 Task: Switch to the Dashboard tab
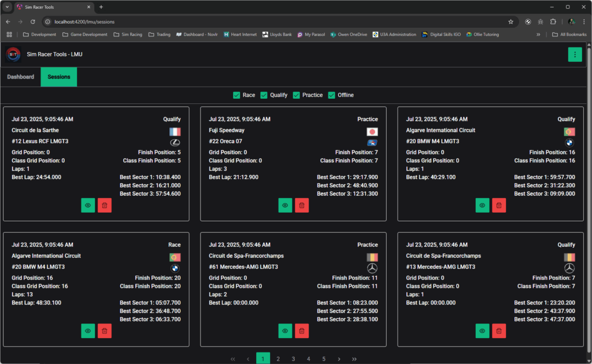pyautogui.click(x=20, y=77)
